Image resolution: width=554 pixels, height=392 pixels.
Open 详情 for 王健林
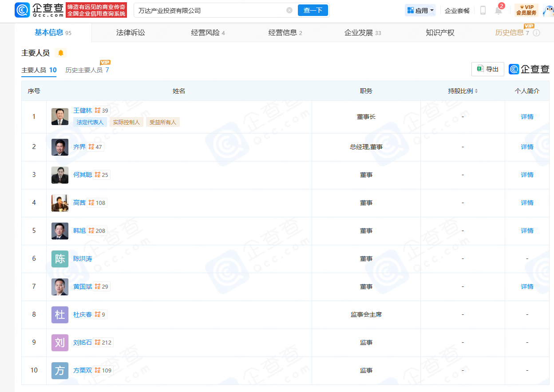pyautogui.click(x=527, y=117)
